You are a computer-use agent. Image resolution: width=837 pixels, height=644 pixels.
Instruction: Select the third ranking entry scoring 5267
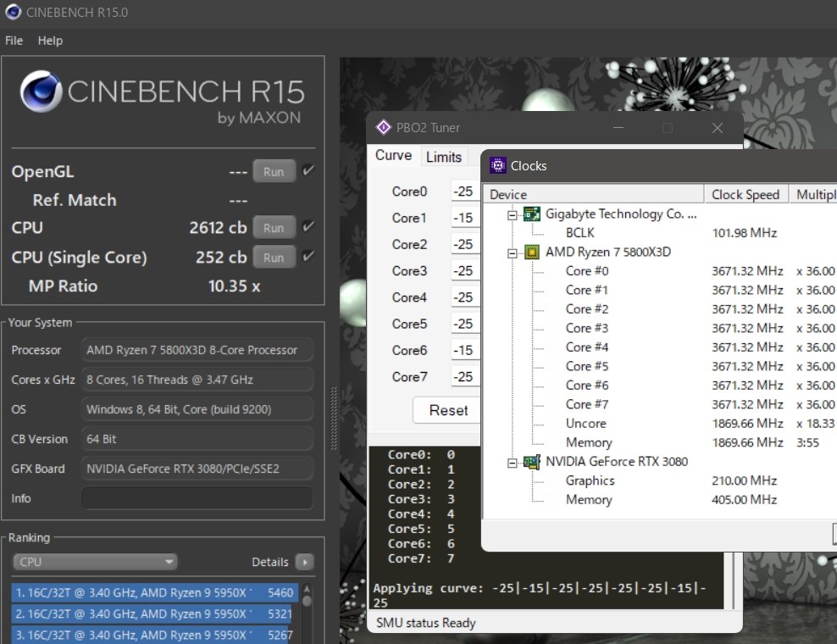point(154,635)
